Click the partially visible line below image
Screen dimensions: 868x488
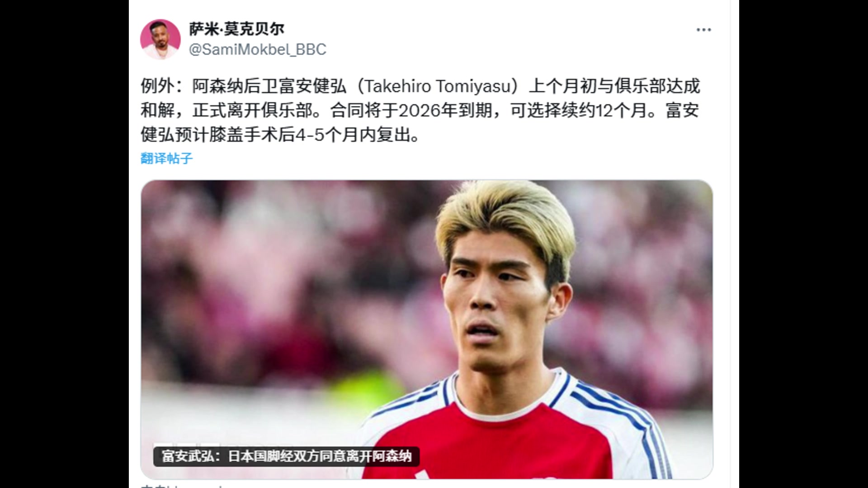[x=181, y=486]
